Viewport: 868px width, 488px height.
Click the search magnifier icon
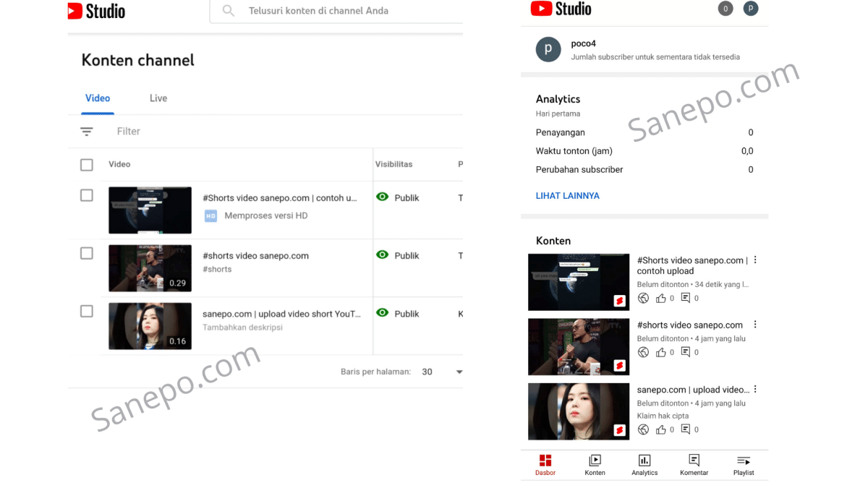click(x=229, y=11)
